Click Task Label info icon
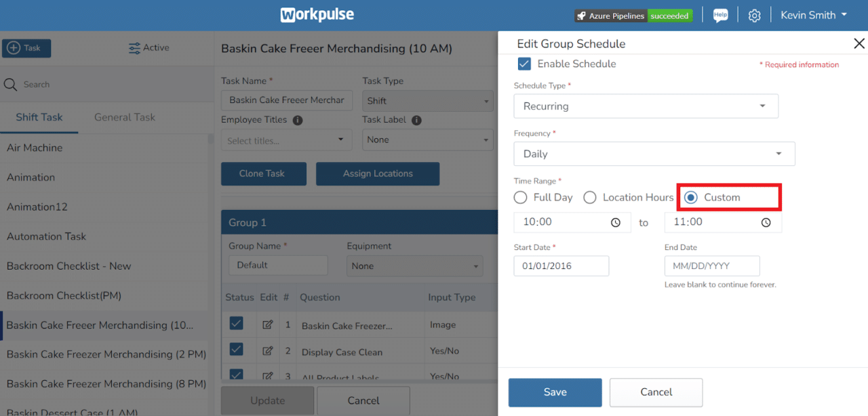 coord(416,120)
